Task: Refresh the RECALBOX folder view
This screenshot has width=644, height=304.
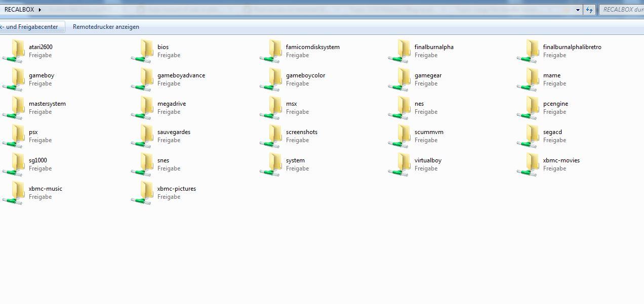Action: click(x=589, y=10)
